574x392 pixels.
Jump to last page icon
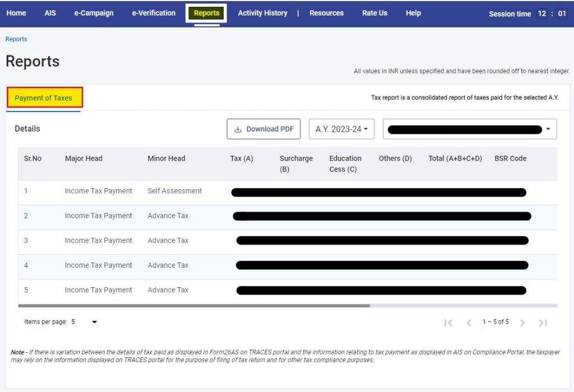(x=543, y=323)
